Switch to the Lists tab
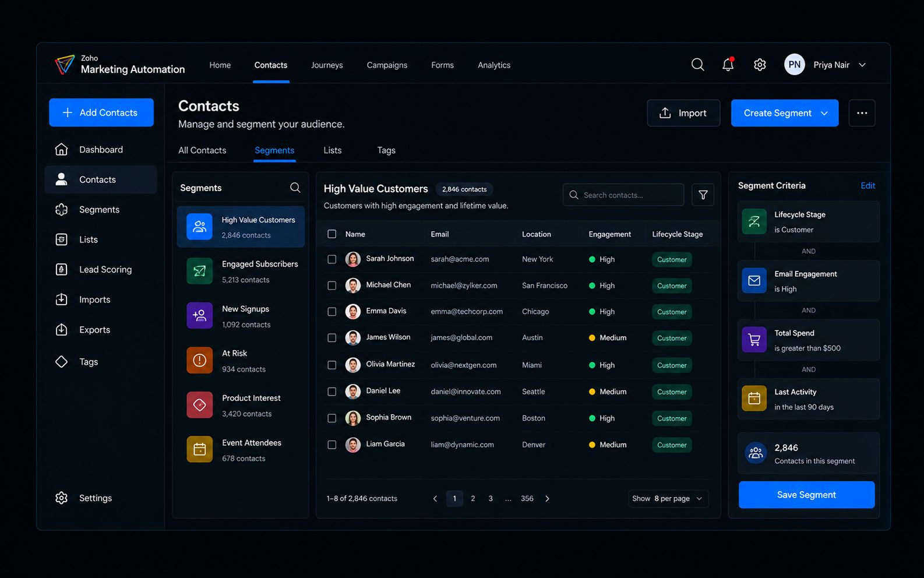The height and width of the screenshot is (578, 924). tap(333, 150)
